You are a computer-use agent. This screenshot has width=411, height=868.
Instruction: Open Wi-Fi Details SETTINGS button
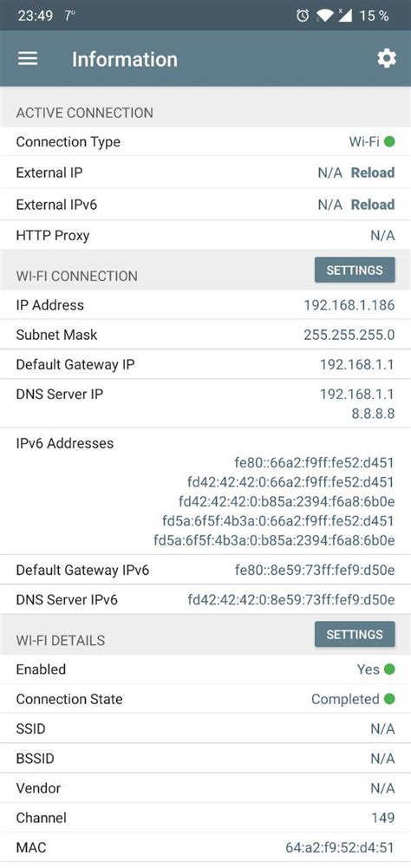pyautogui.click(x=355, y=635)
